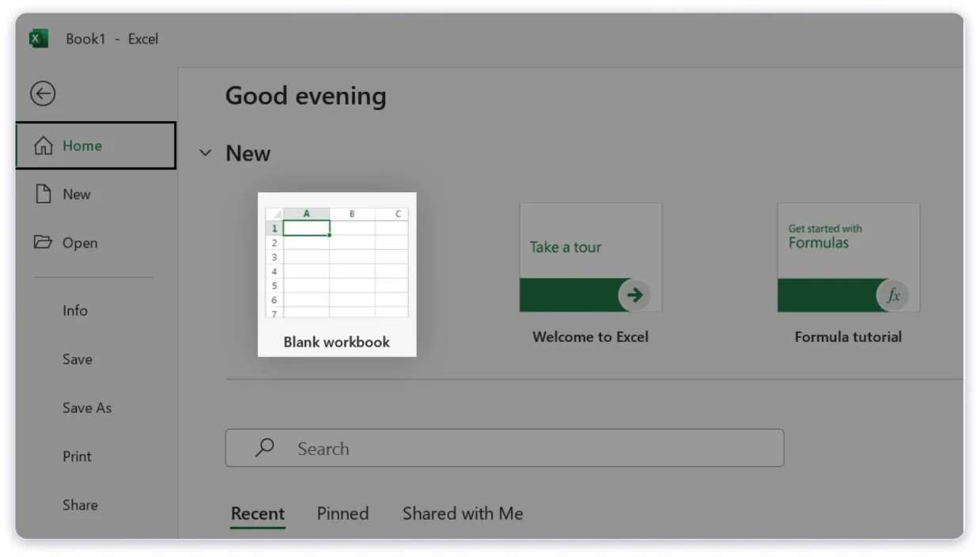Click the back arrow circle icon
This screenshot has height=557, width=980.
point(43,93)
